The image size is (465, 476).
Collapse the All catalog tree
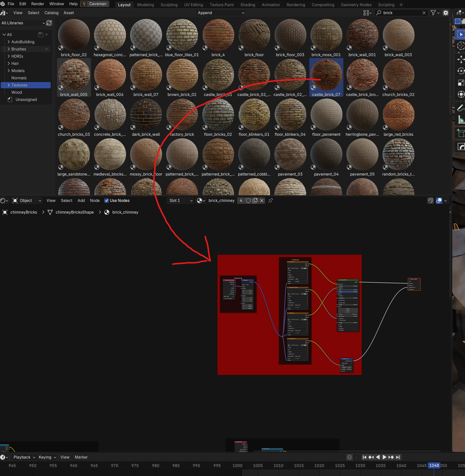tap(4, 35)
